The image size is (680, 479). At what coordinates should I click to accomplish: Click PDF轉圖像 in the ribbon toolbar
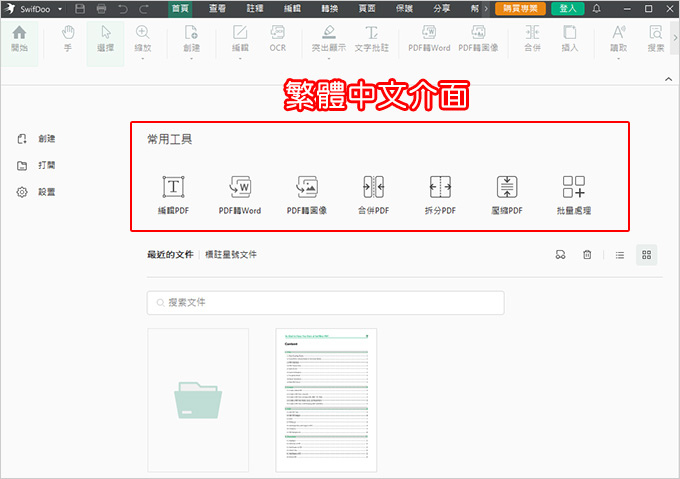(478, 39)
